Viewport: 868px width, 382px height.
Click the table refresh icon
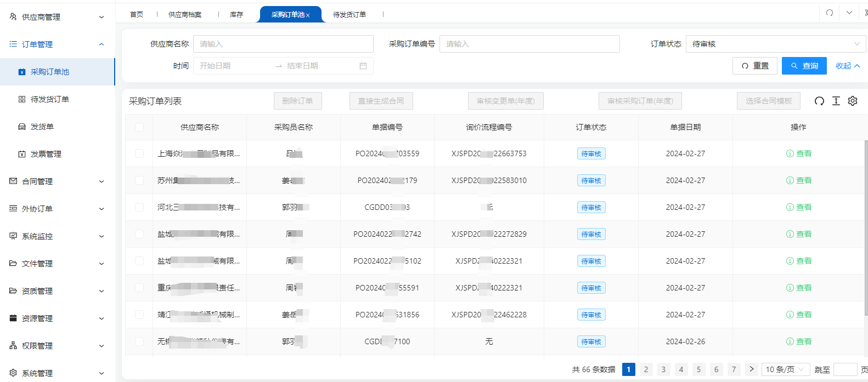(819, 101)
